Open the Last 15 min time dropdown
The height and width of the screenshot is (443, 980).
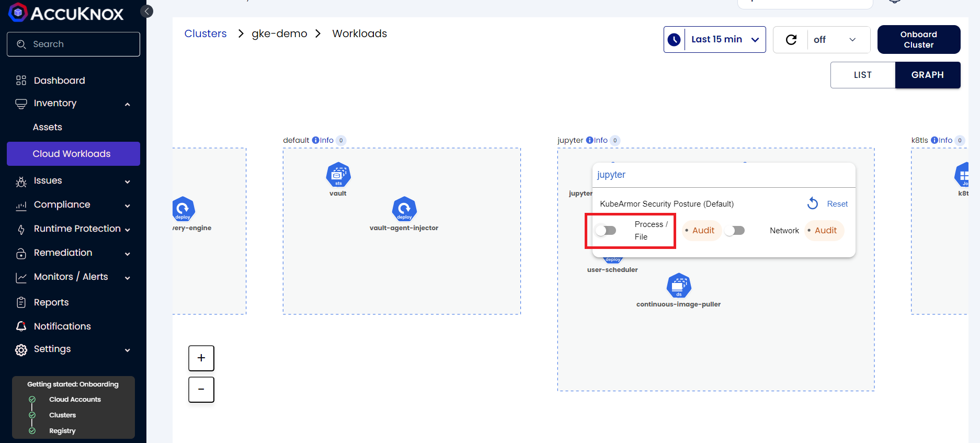coord(725,40)
